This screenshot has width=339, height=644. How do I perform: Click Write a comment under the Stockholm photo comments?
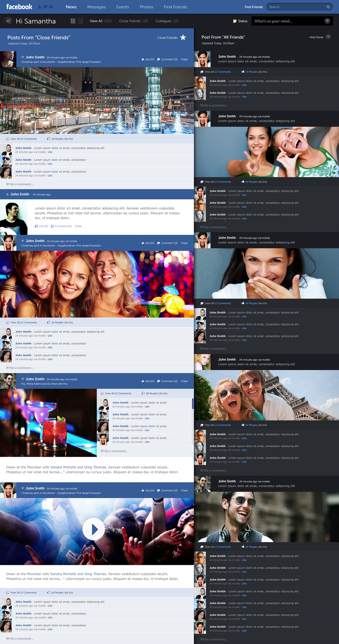pos(97,184)
